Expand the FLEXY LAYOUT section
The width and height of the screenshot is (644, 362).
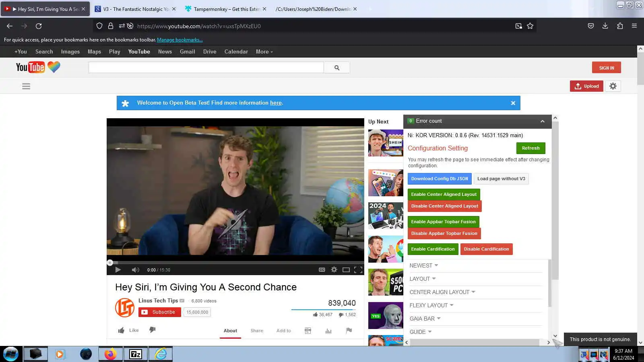[431, 305]
